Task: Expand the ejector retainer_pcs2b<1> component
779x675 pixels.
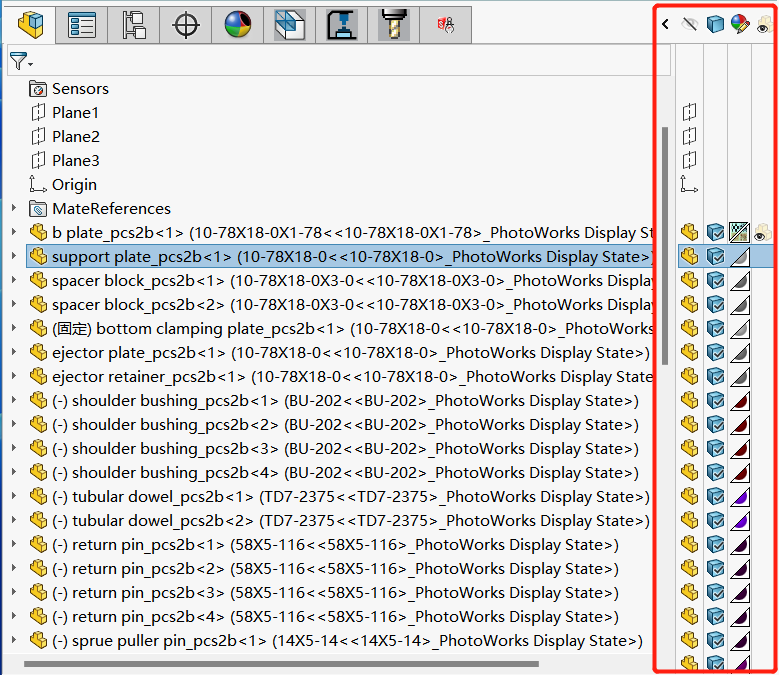Action: [x=13, y=376]
